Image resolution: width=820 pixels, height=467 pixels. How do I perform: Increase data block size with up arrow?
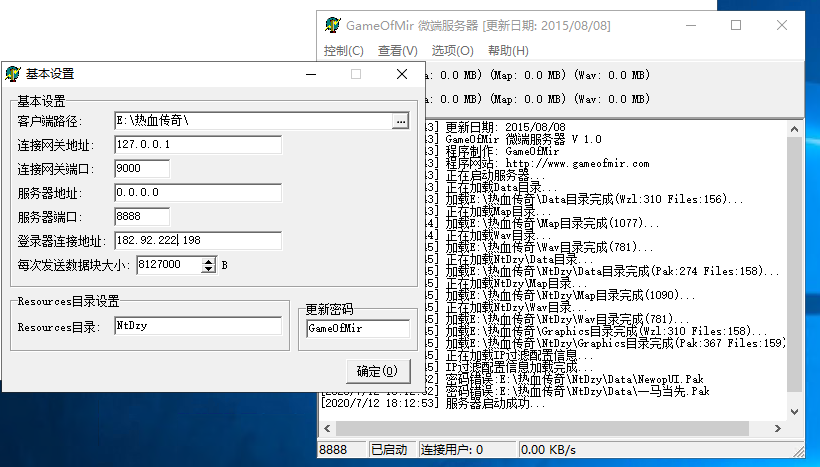tap(209, 261)
